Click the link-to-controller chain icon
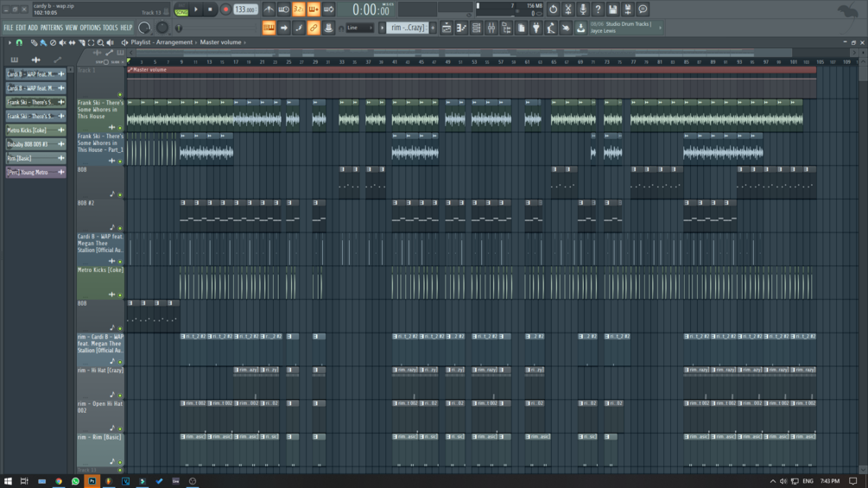868x488 pixels. click(314, 28)
